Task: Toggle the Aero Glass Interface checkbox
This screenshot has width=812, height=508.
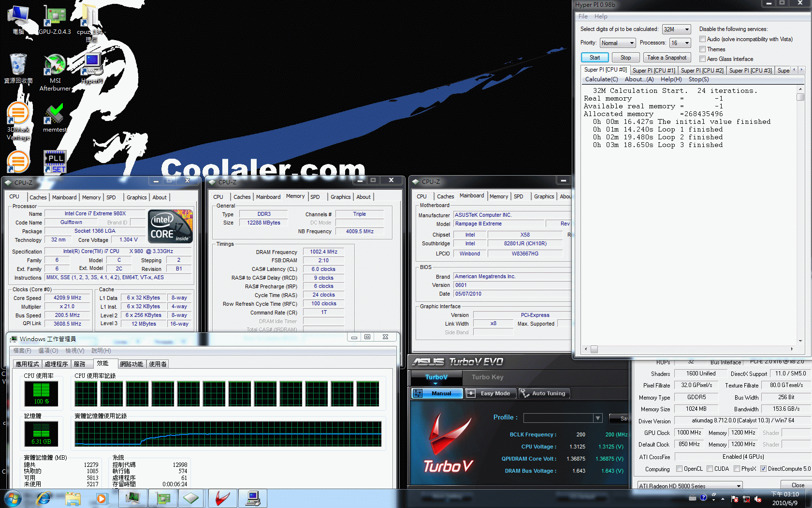Action: [x=703, y=59]
